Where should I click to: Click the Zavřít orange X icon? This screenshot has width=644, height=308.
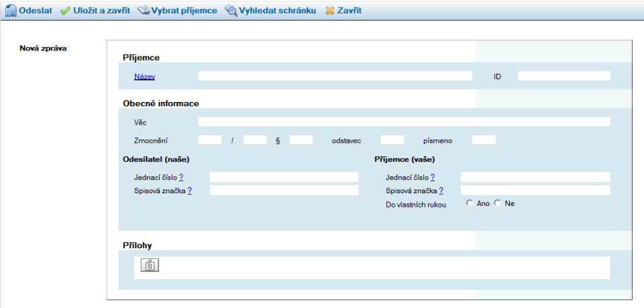tap(329, 11)
